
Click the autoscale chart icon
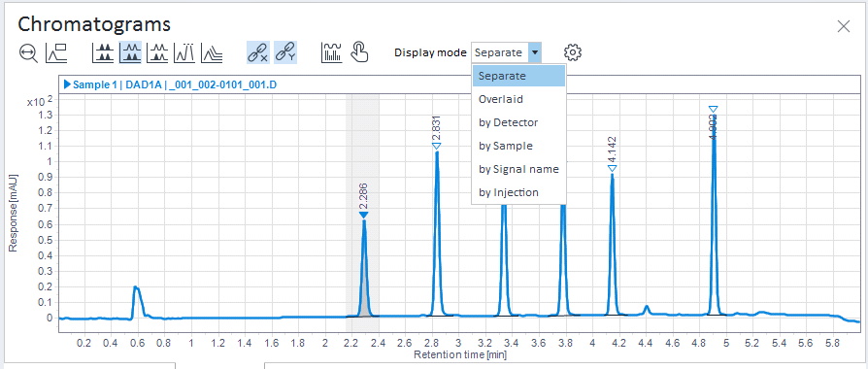(x=56, y=53)
